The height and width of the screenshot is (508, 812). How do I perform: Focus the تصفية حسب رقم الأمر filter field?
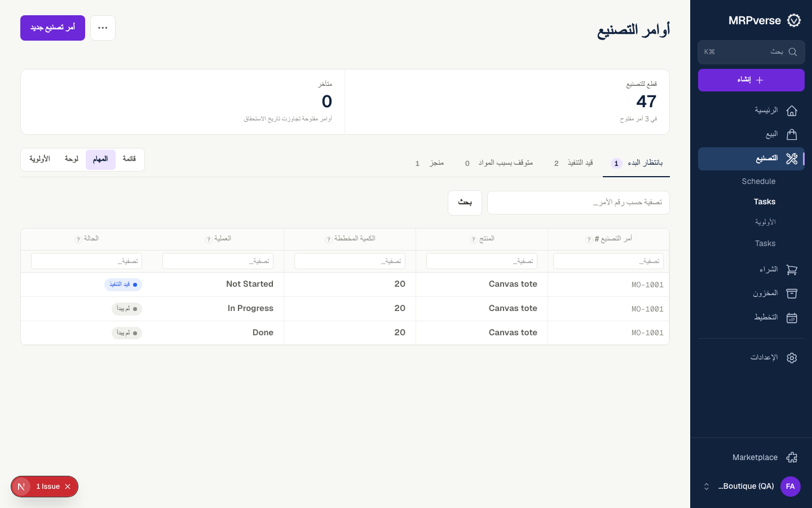tap(579, 203)
